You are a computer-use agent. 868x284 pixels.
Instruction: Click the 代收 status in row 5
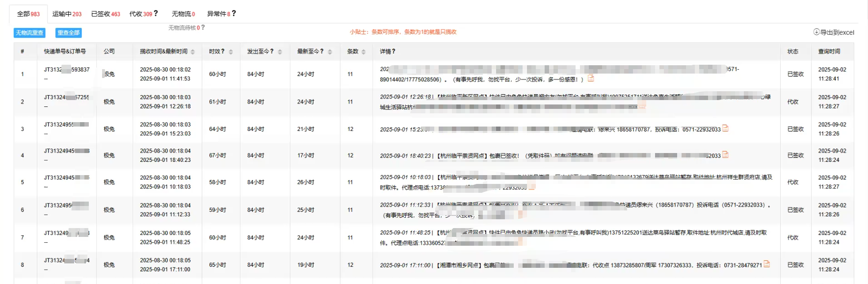tap(792, 182)
